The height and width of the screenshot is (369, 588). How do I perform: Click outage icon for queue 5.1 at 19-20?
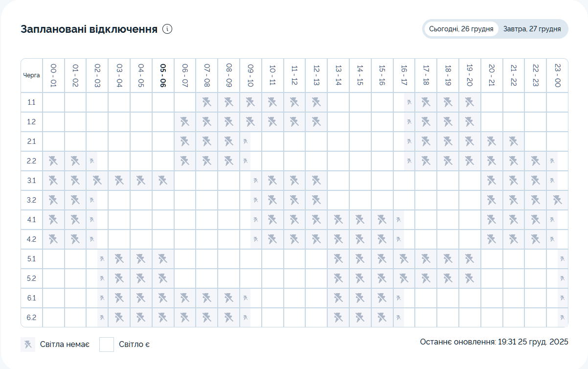[x=470, y=259]
